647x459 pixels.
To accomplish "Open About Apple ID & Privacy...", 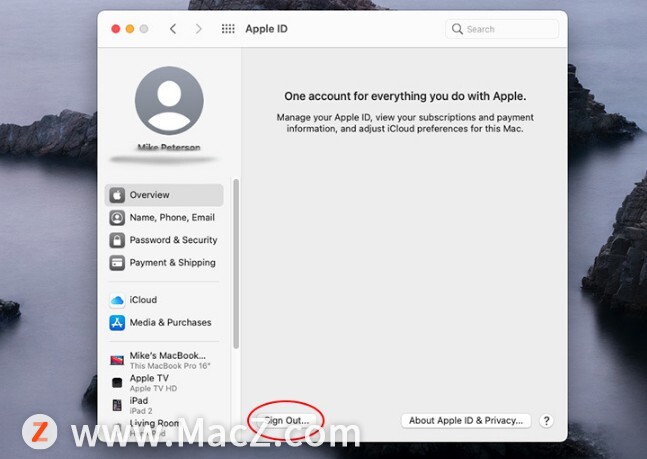I will (x=466, y=421).
